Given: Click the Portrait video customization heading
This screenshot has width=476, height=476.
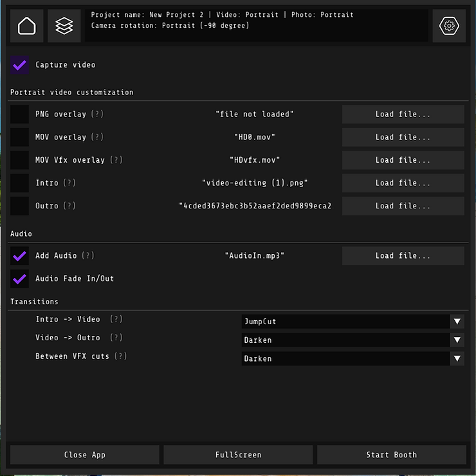Looking at the screenshot, I should point(72,92).
